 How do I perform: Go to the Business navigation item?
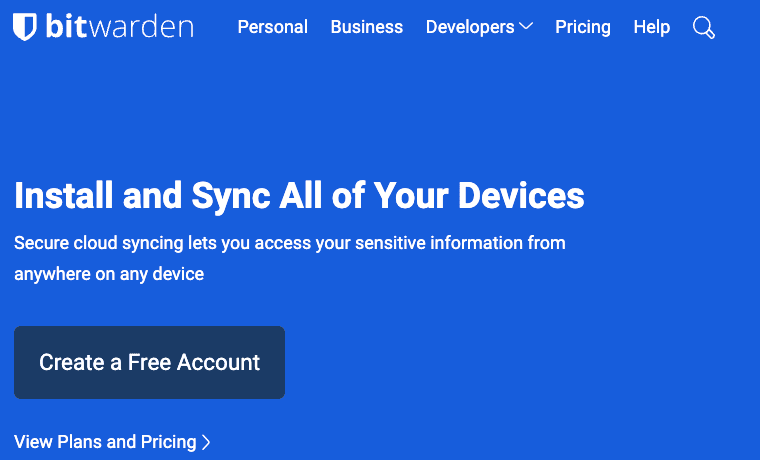[366, 27]
